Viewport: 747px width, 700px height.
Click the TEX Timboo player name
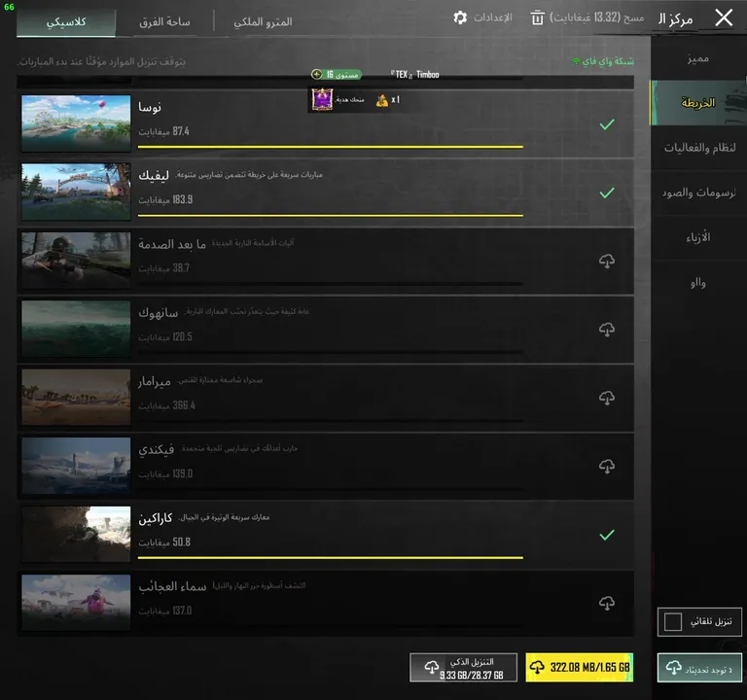(x=415, y=75)
